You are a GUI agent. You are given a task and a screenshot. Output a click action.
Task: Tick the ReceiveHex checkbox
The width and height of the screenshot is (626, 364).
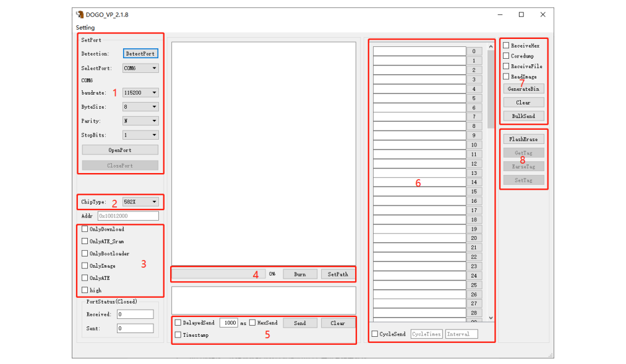tap(506, 46)
